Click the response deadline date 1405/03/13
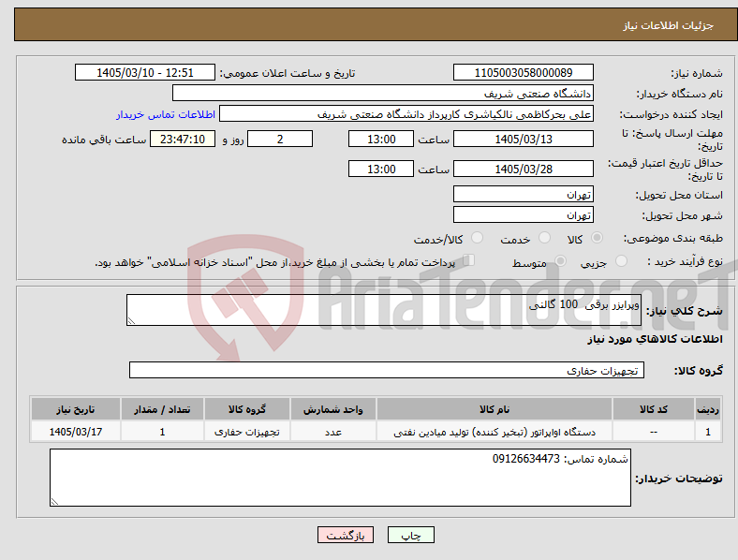 (x=523, y=139)
